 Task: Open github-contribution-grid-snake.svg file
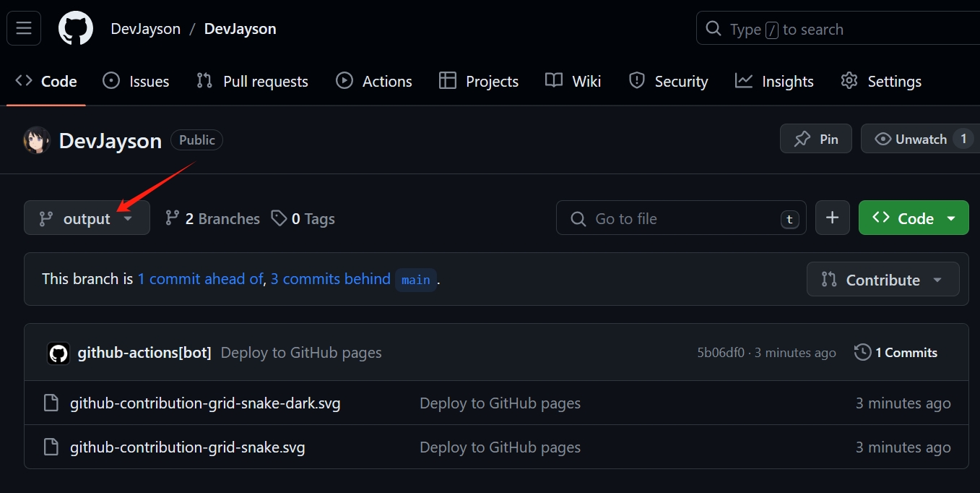tap(188, 447)
